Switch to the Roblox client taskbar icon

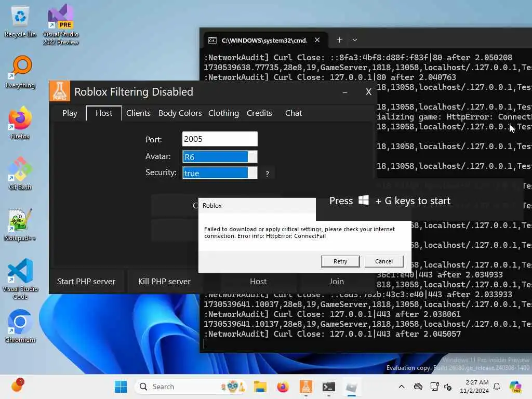352,387
